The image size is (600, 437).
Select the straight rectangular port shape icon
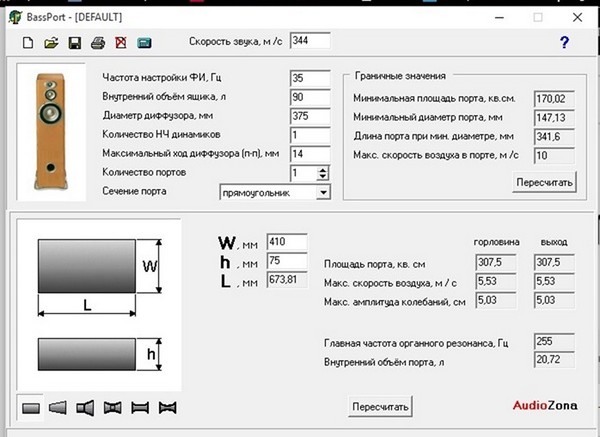click(31, 408)
